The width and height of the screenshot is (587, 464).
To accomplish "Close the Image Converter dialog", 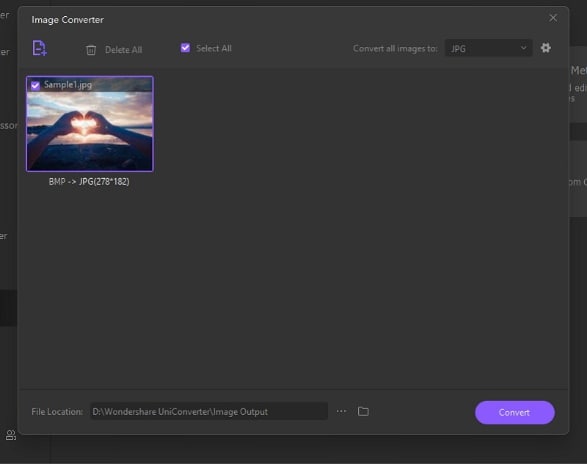I will tap(553, 18).
